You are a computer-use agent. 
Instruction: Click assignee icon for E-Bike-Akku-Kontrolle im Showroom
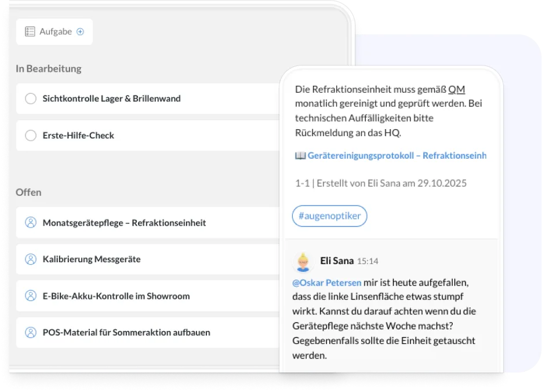click(31, 296)
